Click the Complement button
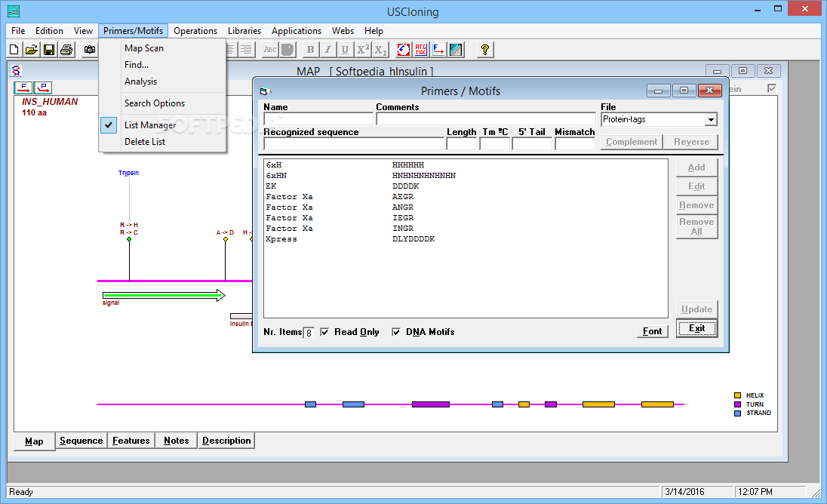 coord(632,142)
